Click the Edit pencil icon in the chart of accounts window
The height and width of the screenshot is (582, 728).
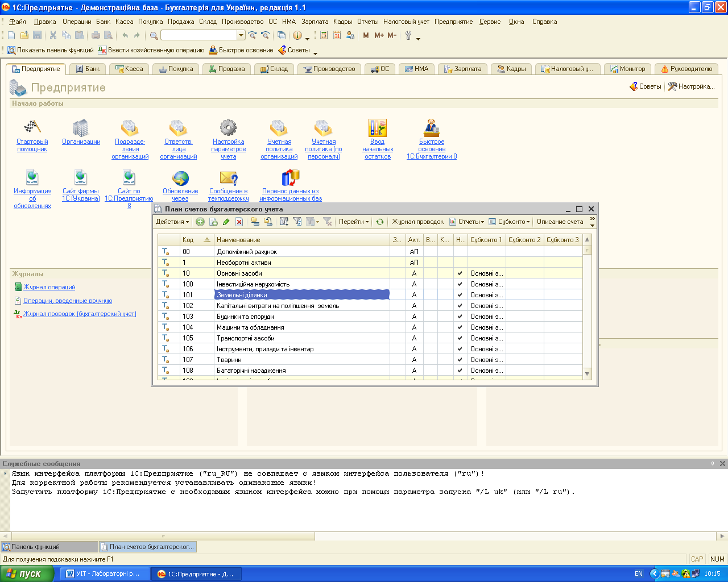click(x=226, y=222)
